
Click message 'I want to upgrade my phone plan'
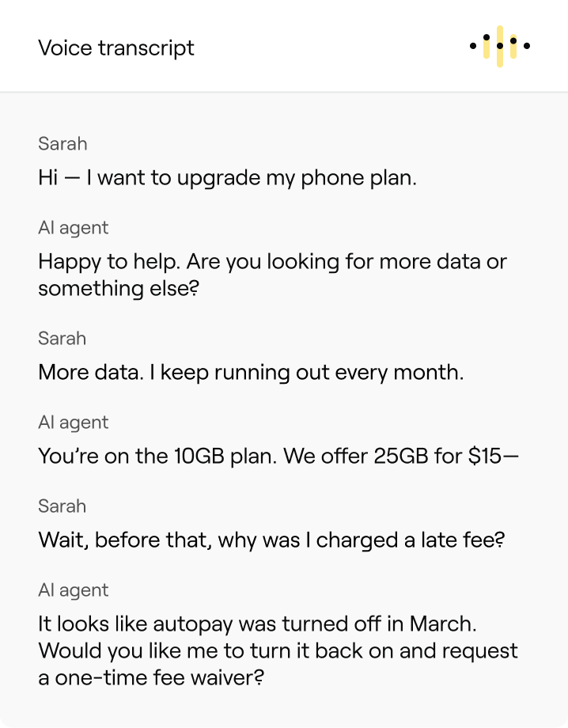(x=227, y=178)
